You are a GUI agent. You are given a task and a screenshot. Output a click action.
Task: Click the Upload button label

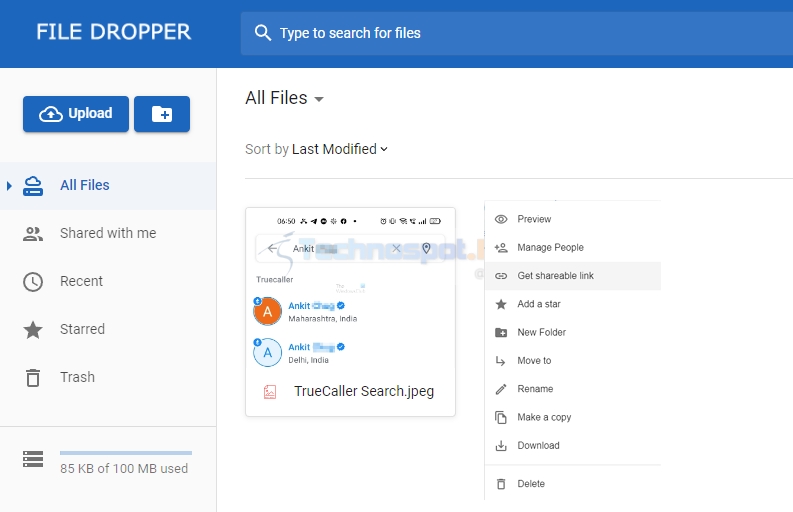coord(90,113)
